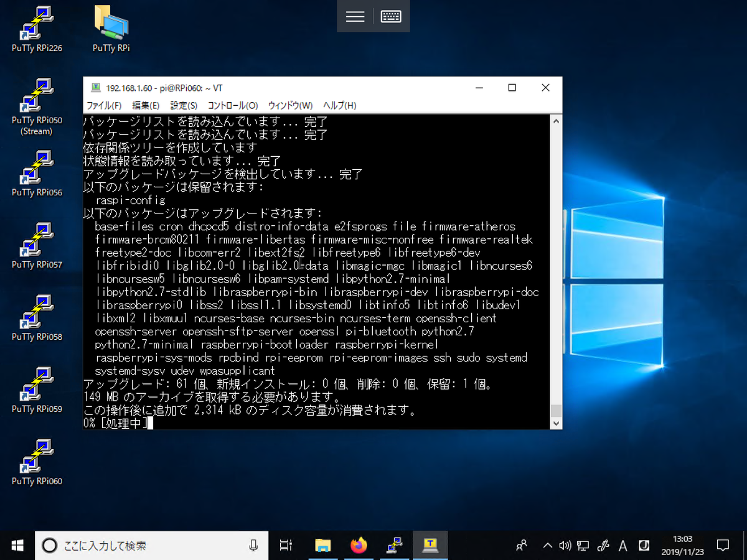Show hidden tray icons chevron

pyautogui.click(x=548, y=546)
